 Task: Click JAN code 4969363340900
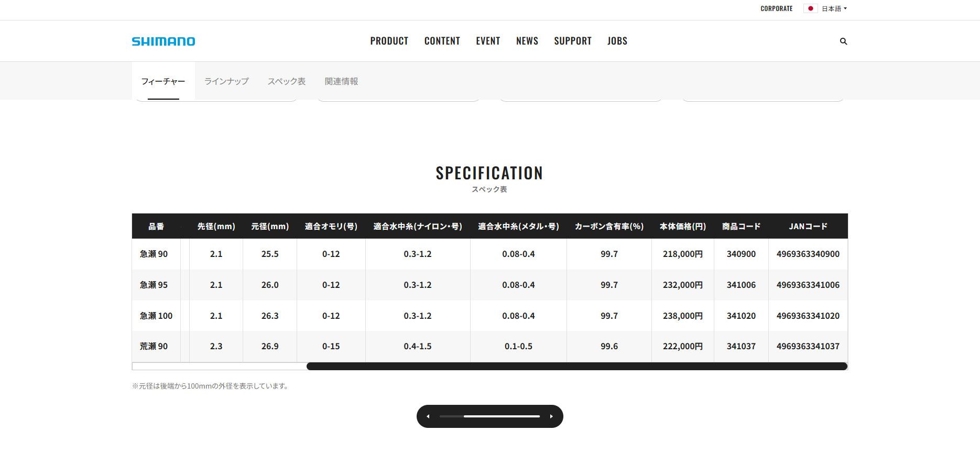tap(808, 254)
